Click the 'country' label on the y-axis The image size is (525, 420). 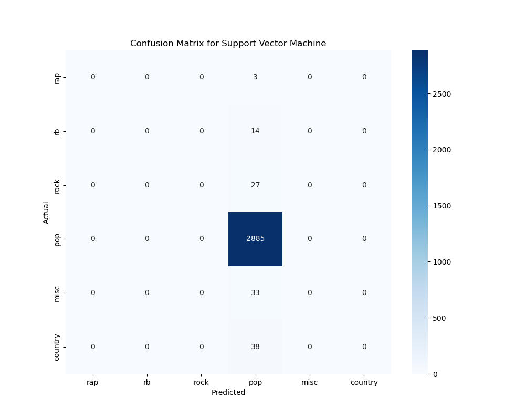[x=57, y=347]
